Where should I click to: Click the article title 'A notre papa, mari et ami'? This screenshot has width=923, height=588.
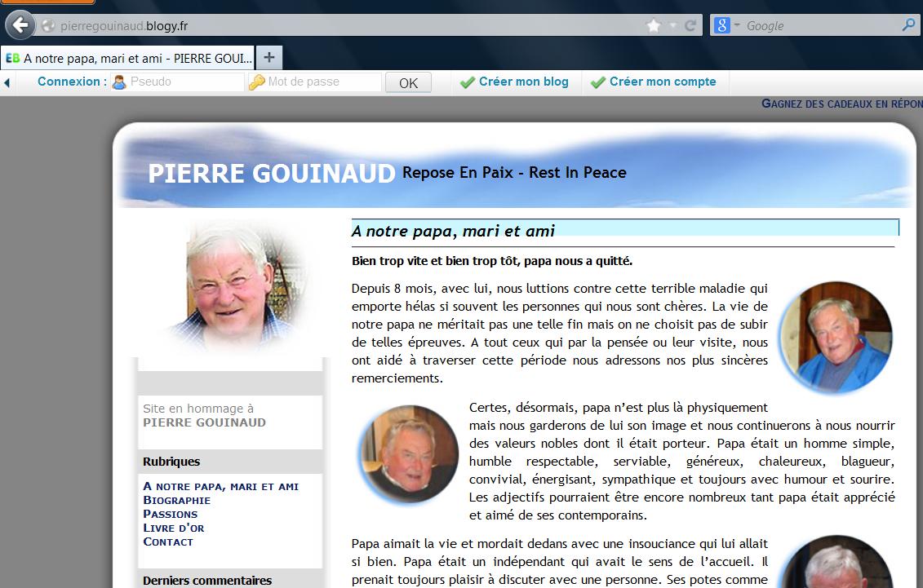point(453,231)
